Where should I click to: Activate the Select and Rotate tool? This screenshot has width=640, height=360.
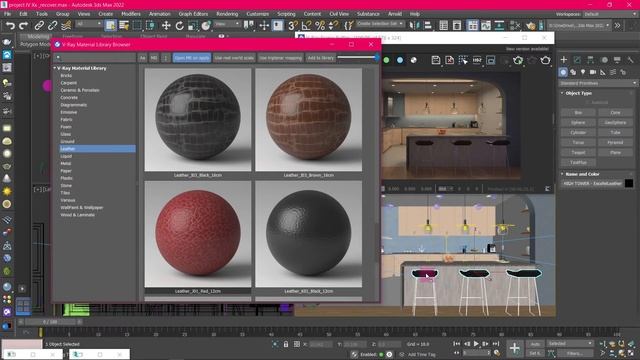[180, 26]
